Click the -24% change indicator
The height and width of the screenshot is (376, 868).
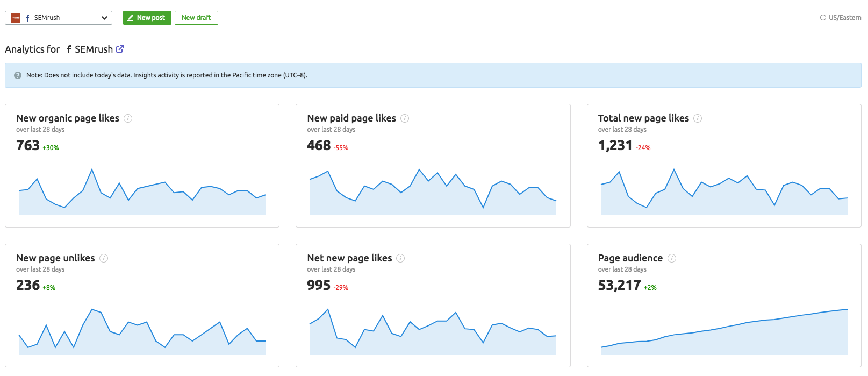(x=643, y=148)
